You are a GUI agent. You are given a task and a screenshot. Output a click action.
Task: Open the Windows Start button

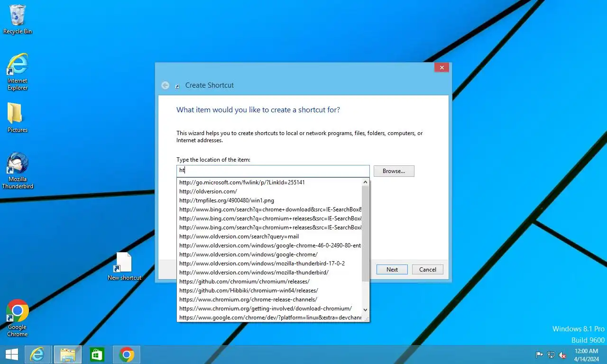(x=11, y=355)
